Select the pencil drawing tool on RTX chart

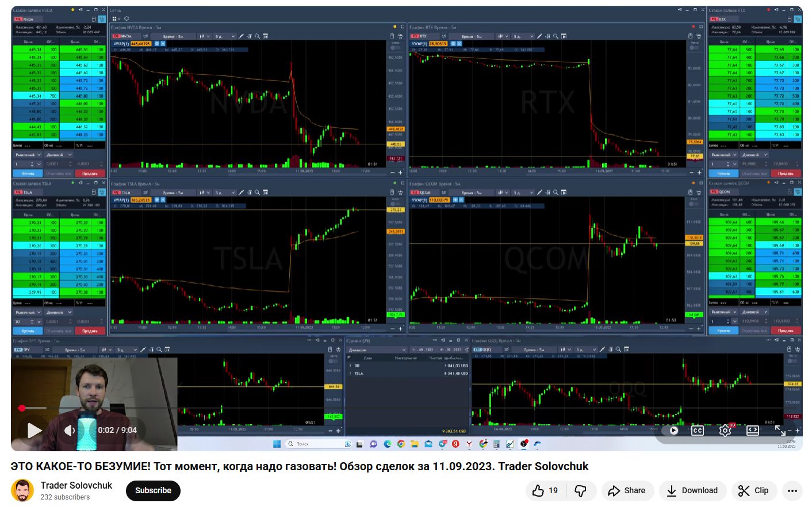(x=540, y=36)
